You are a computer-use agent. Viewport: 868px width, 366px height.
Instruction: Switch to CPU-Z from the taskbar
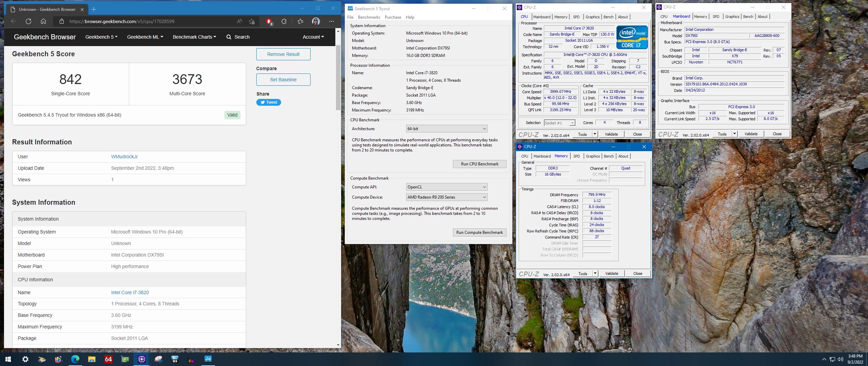(x=141, y=359)
